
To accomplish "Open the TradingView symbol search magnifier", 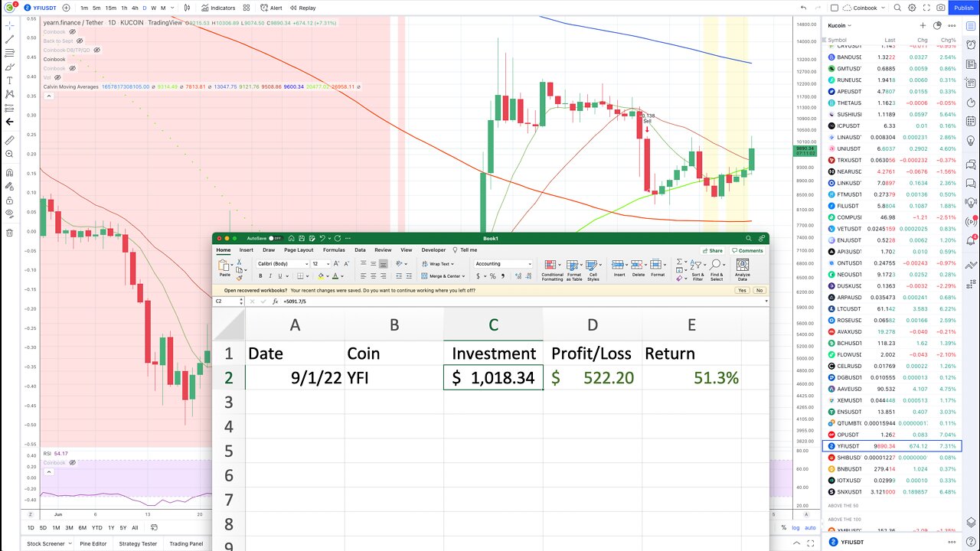I will pyautogui.click(x=899, y=8).
